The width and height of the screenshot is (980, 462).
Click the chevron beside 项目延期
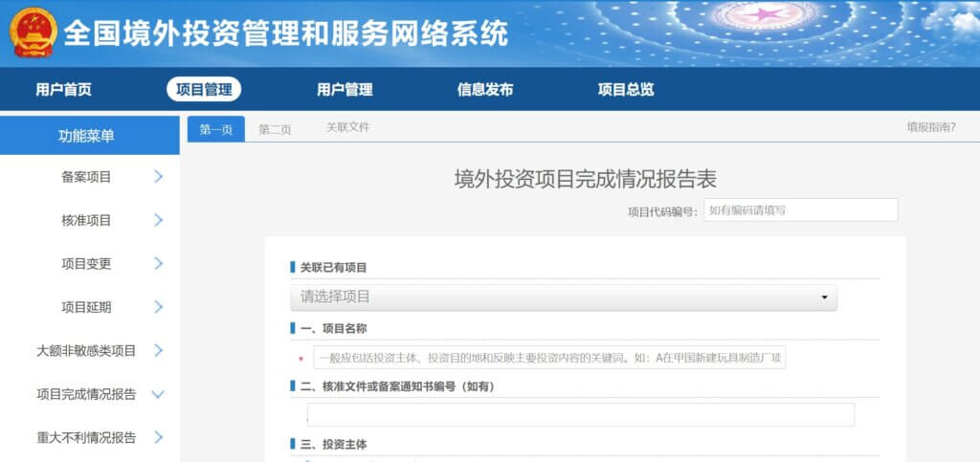coord(158,307)
